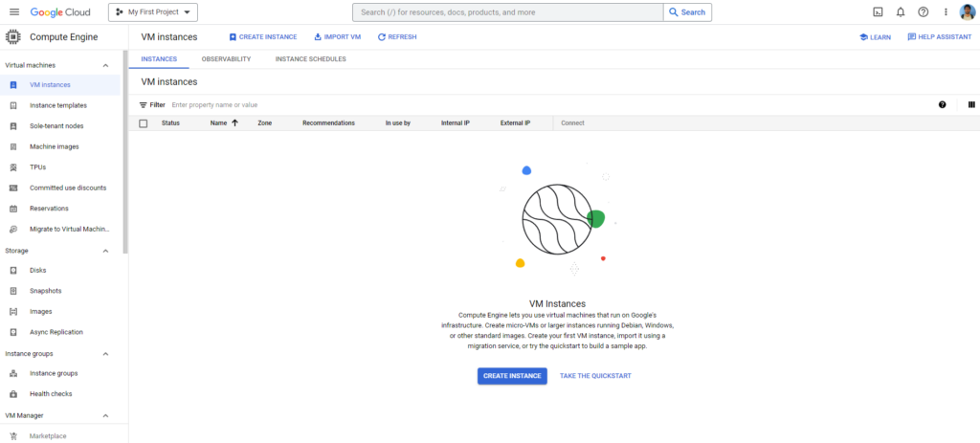Click the Google Cloud logo
This screenshot has width=980, height=443.
[x=60, y=11]
